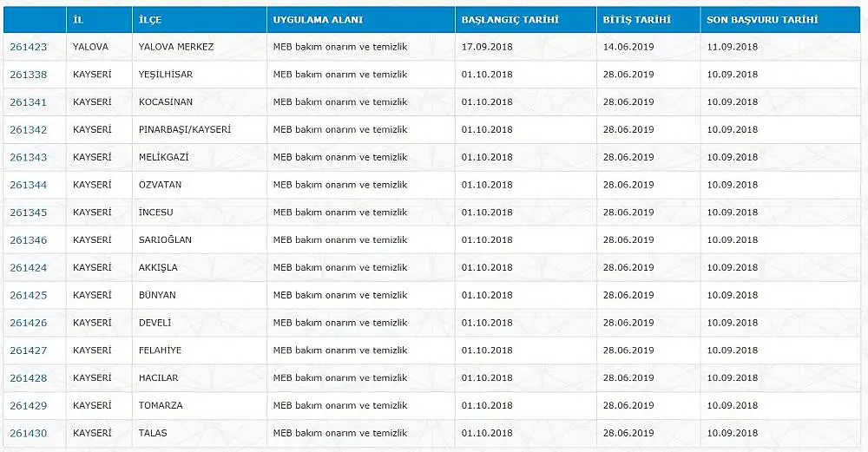
Task: Click the 261429 Tomarza link
Action: click(29, 406)
